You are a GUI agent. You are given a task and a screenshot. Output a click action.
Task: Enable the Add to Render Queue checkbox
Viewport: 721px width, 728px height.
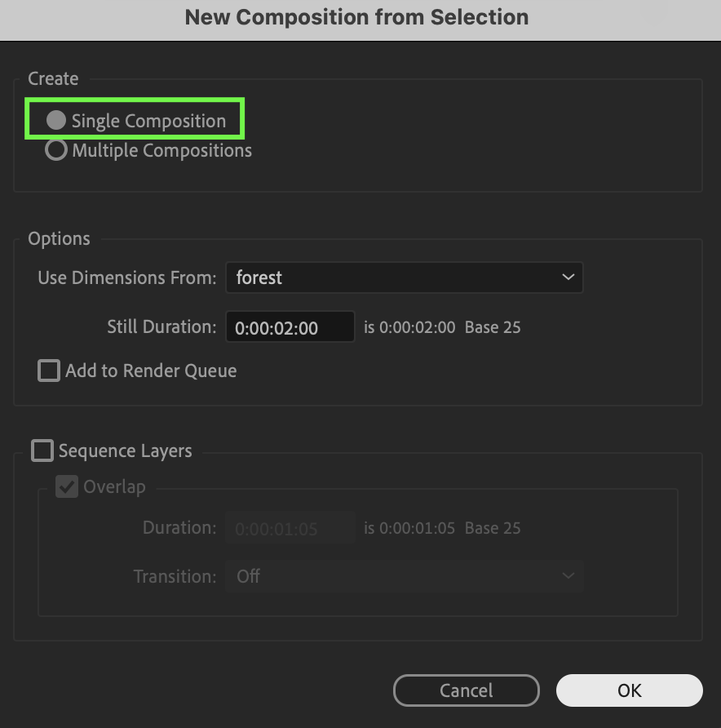49,371
